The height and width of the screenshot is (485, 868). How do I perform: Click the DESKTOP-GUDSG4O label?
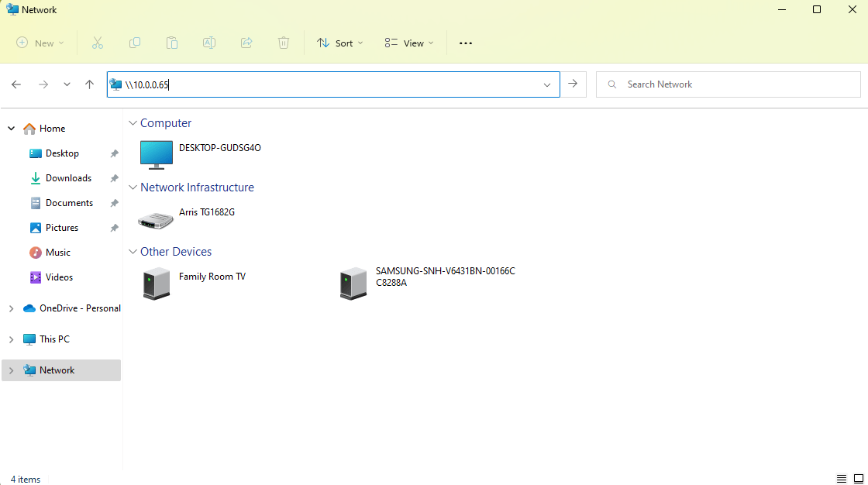click(220, 148)
